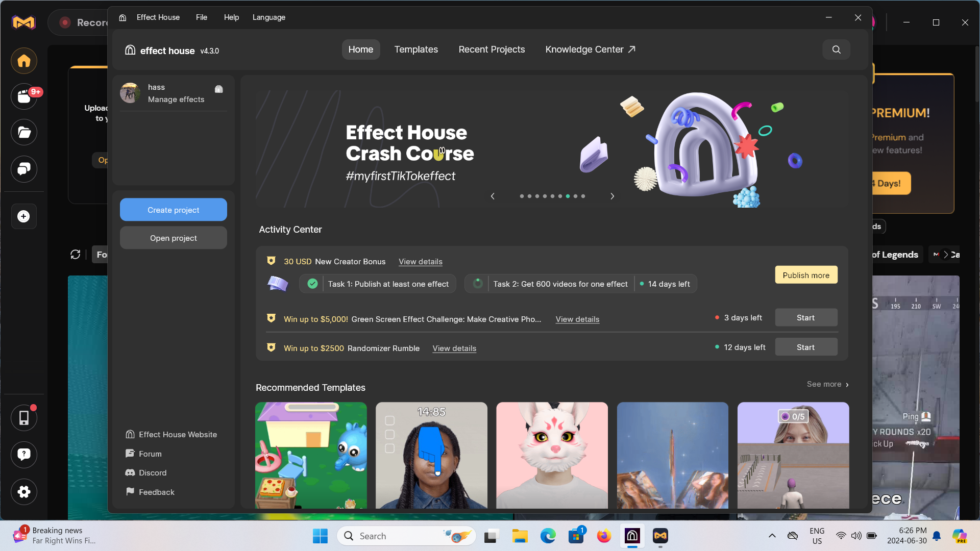Screen dimensions: 980x551
Task: Open Home in the background app sidebar
Action: tap(24, 61)
